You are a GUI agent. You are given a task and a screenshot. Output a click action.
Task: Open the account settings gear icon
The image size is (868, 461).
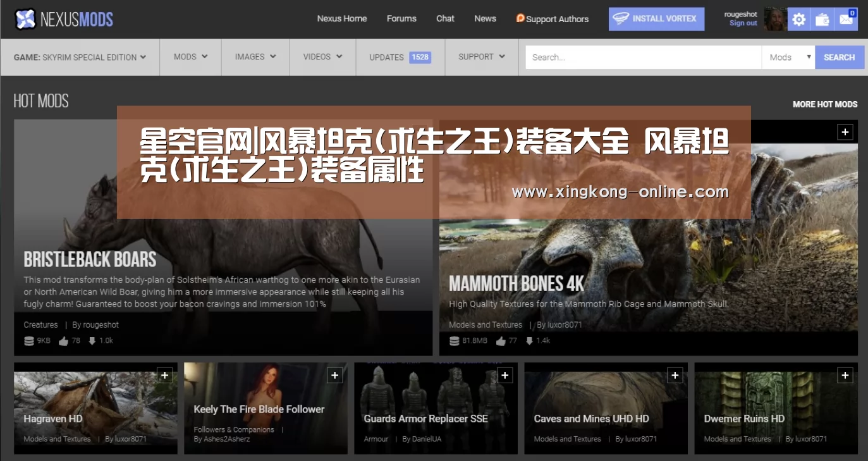click(799, 19)
